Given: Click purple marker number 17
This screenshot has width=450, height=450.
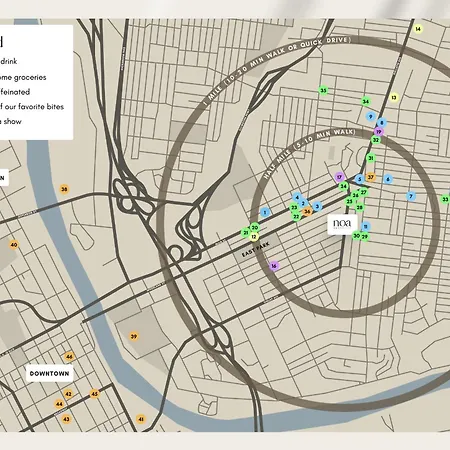Looking at the screenshot, I should tap(339, 177).
